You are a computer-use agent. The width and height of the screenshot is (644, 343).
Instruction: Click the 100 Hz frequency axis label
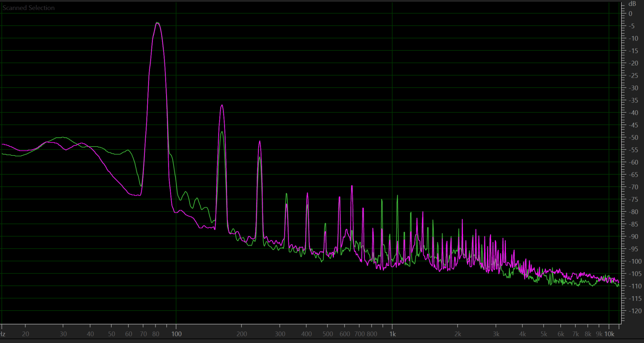[x=176, y=334]
